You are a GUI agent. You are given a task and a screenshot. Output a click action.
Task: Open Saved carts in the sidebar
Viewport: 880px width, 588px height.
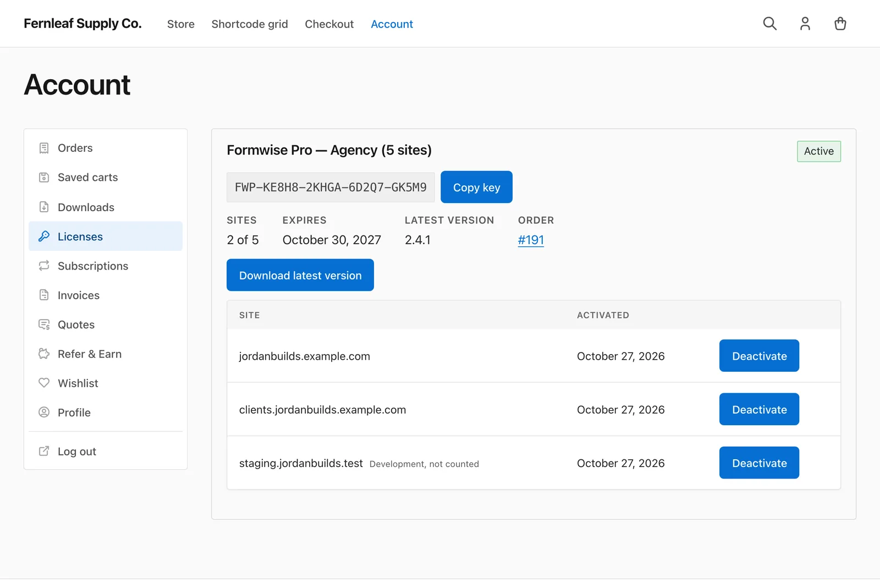106,177
